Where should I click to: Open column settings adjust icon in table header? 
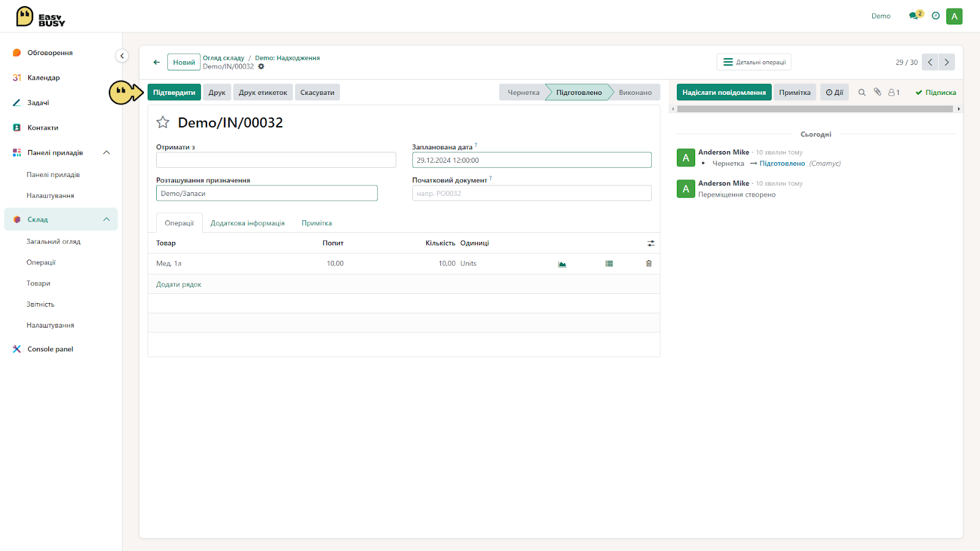coord(651,244)
